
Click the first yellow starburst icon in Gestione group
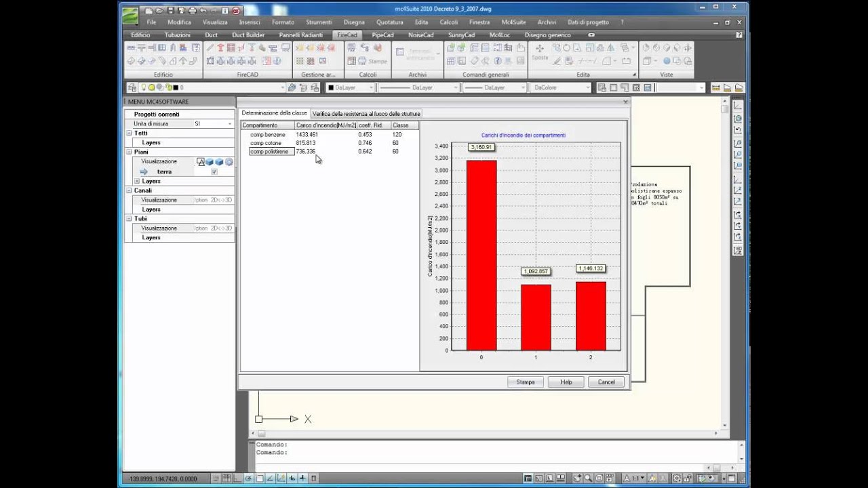[300, 48]
